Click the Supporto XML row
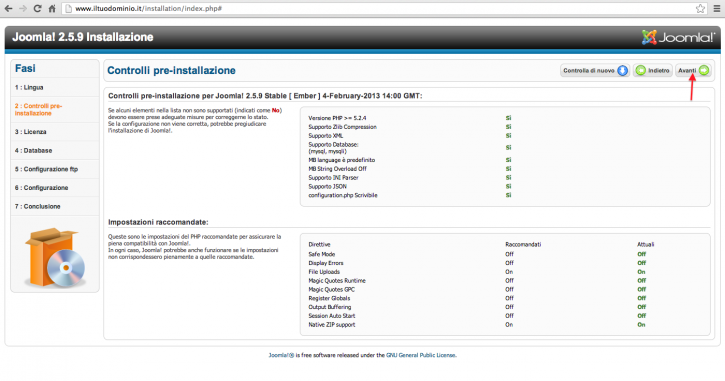 410,135
